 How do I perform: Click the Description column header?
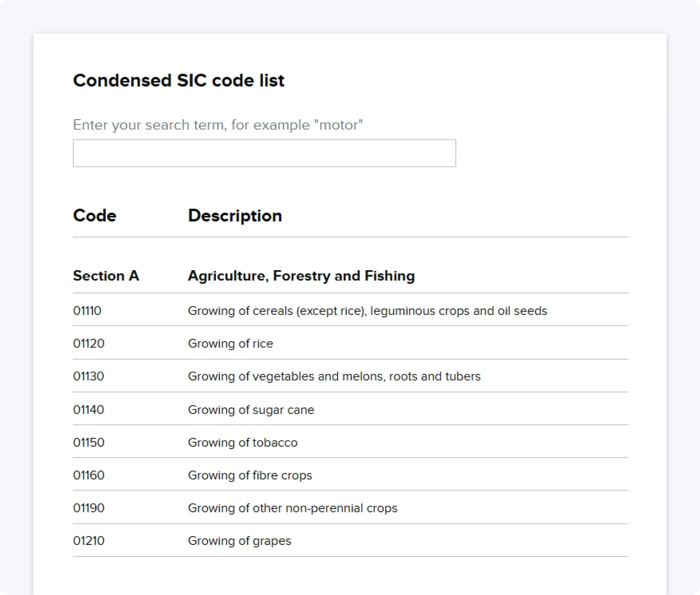coord(235,216)
